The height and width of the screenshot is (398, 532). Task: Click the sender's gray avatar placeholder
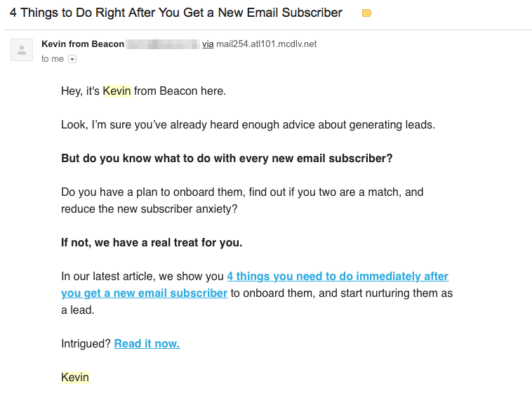22,50
